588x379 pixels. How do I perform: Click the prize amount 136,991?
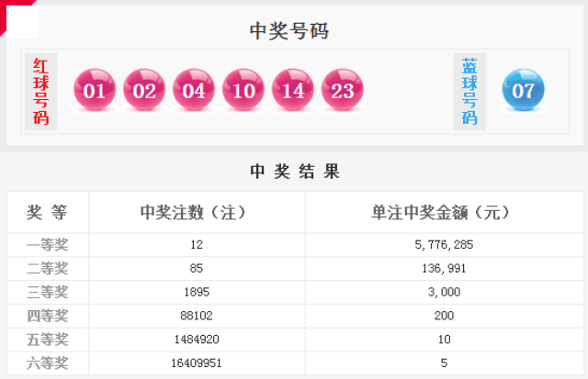point(444,269)
